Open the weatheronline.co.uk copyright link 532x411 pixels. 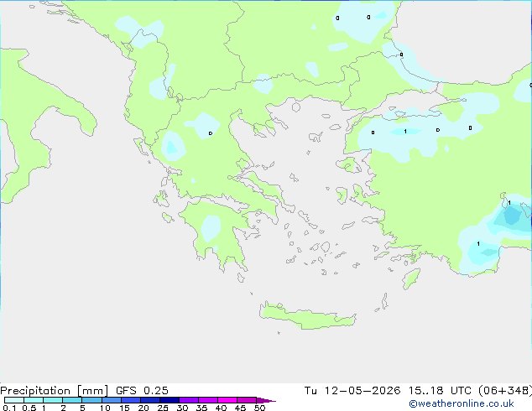point(462,403)
